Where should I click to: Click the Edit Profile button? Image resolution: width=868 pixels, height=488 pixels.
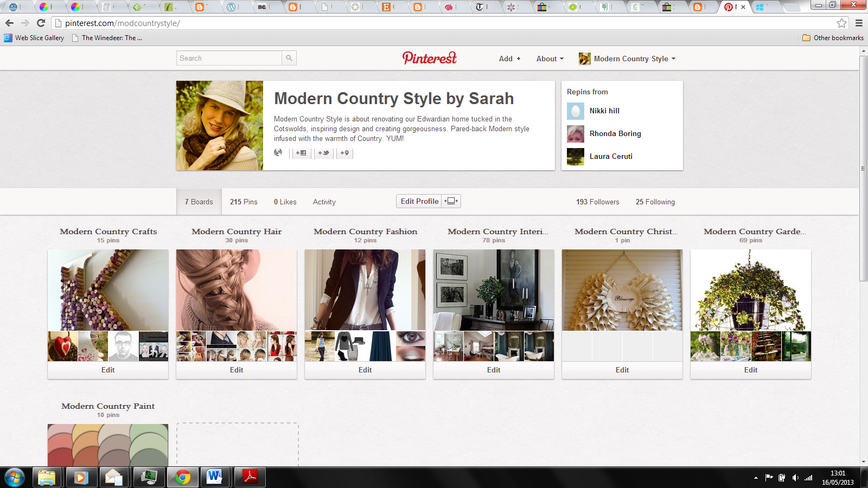click(x=419, y=201)
